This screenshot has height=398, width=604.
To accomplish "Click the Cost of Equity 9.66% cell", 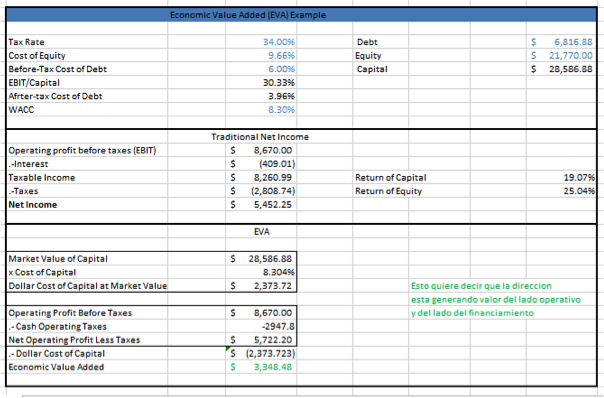I will click(x=261, y=55).
